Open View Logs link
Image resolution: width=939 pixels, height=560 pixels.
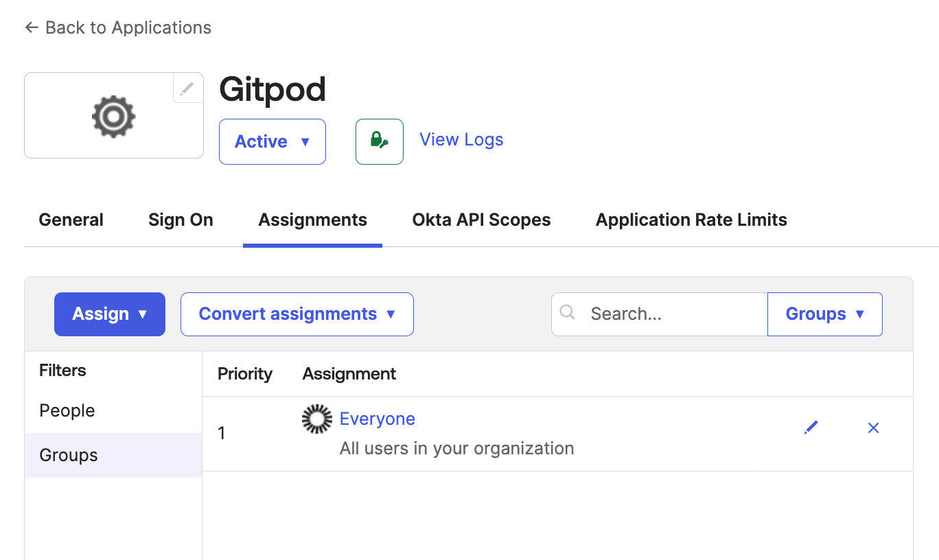(x=461, y=139)
